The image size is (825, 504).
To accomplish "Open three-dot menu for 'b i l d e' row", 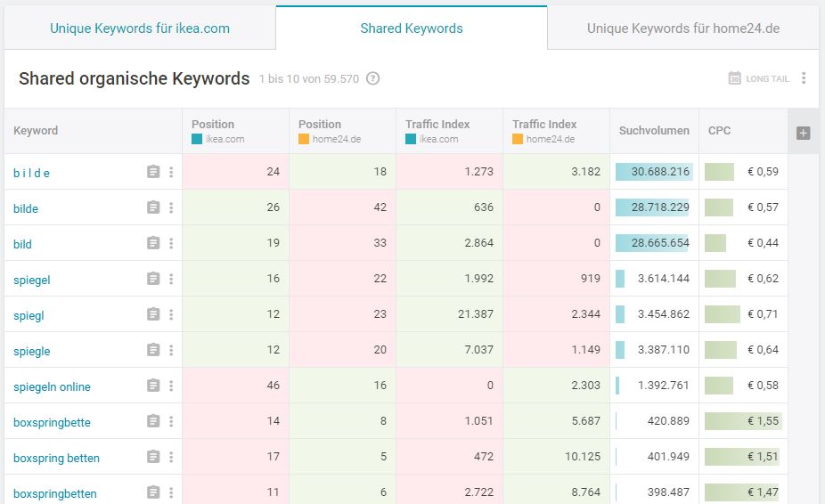I will (x=171, y=172).
